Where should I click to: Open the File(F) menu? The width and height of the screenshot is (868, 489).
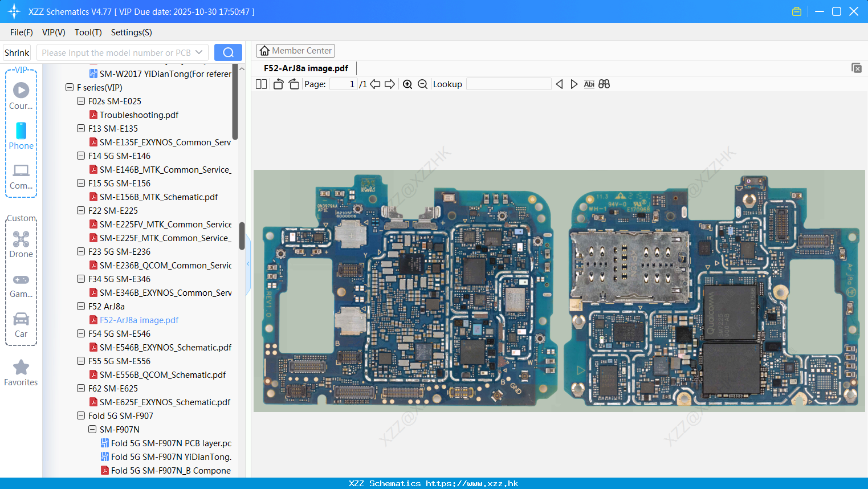(x=22, y=32)
